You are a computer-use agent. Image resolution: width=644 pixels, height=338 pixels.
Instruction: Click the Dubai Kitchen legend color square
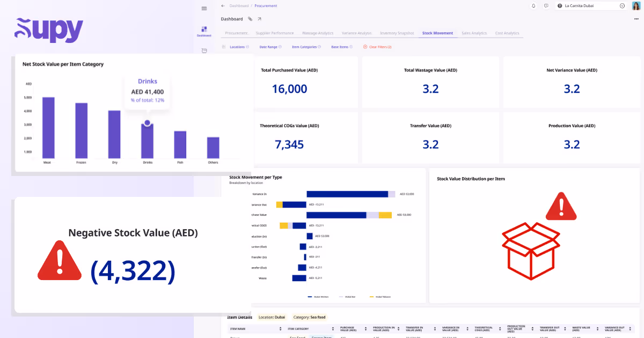coord(310,298)
